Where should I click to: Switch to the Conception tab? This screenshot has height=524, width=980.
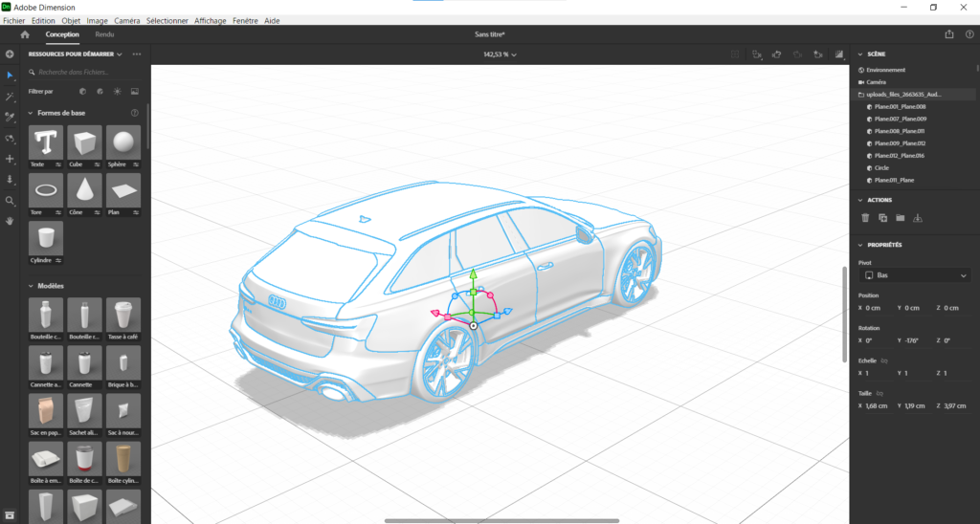(62, 34)
